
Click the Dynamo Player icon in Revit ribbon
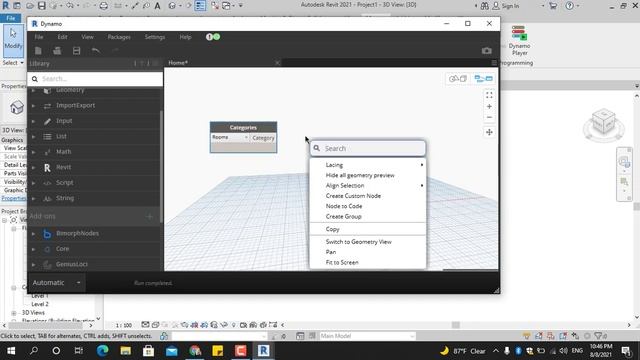519,40
